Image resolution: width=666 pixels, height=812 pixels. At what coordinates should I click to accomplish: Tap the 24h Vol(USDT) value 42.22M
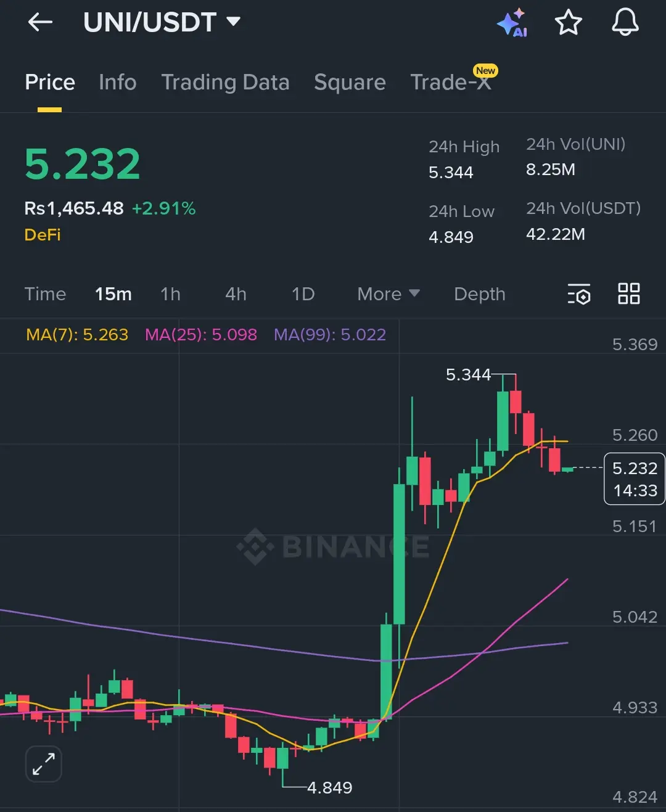(x=556, y=234)
